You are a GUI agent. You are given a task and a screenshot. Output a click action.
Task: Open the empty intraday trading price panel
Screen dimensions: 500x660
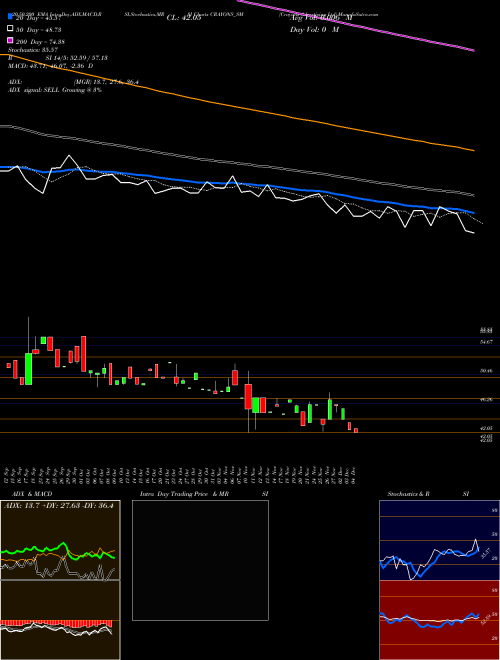(x=200, y=560)
